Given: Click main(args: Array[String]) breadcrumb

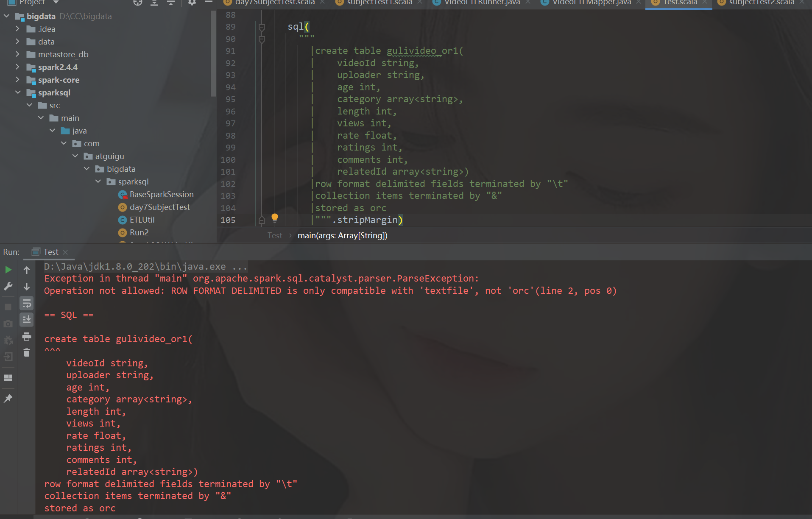Looking at the screenshot, I should [x=342, y=235].
